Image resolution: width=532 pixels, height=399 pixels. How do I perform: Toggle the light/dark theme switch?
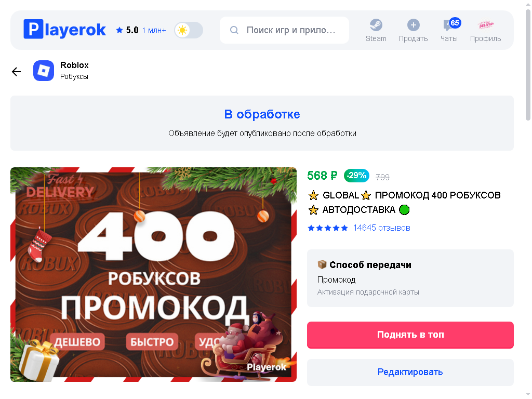(189, 30)
